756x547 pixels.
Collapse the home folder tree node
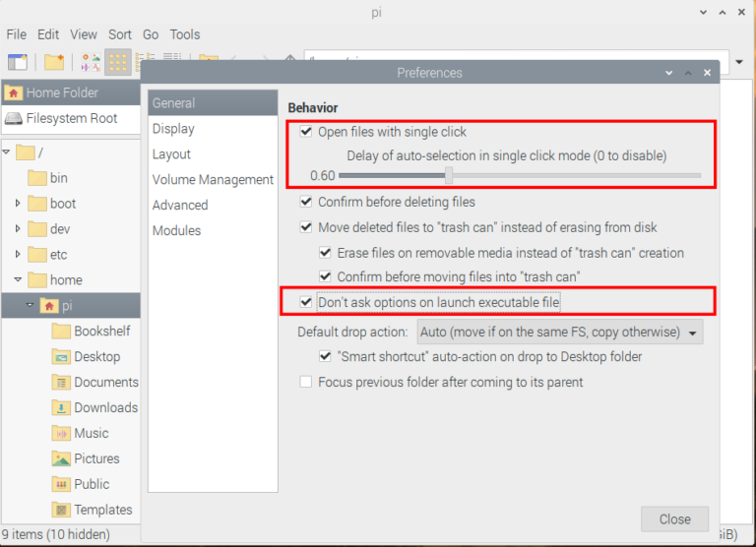[18, 280]
